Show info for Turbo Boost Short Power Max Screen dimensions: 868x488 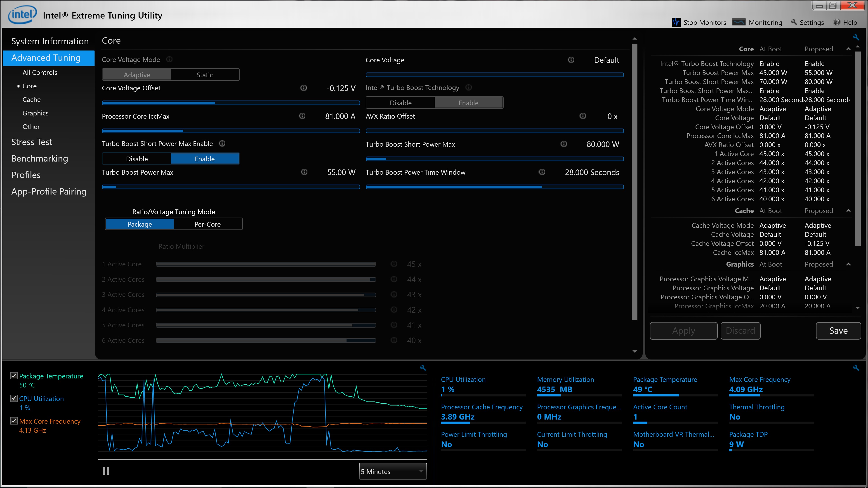pos(564,144)
